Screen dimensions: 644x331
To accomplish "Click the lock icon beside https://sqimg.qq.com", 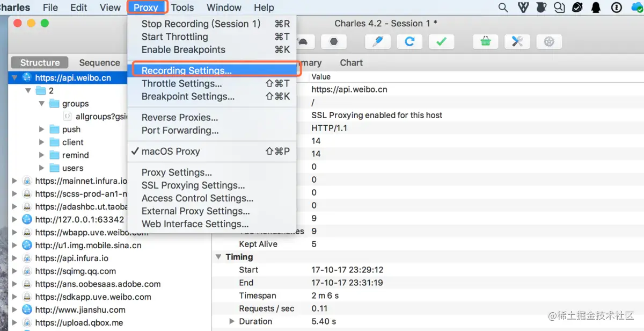I will (27, 271).
